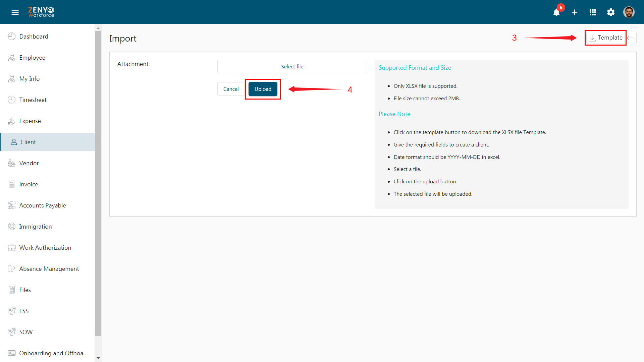Open the Settings gear icon
The width and height of the screenshot is (644, 362).
[611, 12]
